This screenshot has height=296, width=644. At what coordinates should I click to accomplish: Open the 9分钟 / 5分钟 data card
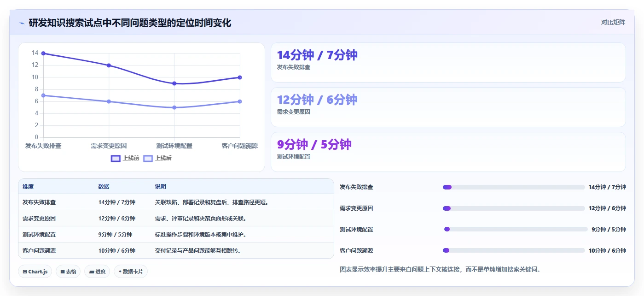coord(448,152)
